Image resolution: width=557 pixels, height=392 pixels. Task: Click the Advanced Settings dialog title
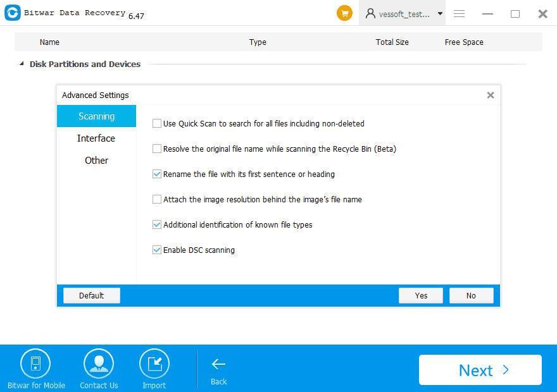tap(95, 95)
